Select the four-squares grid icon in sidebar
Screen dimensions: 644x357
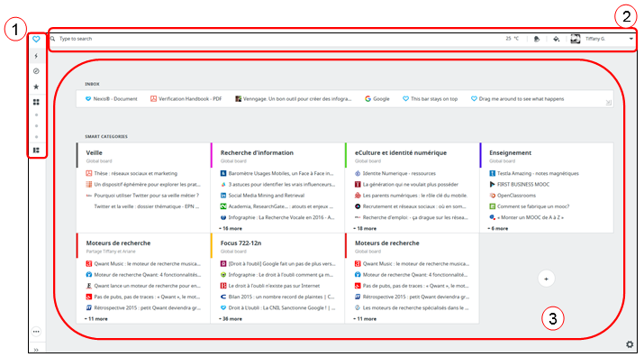(36, 102)
